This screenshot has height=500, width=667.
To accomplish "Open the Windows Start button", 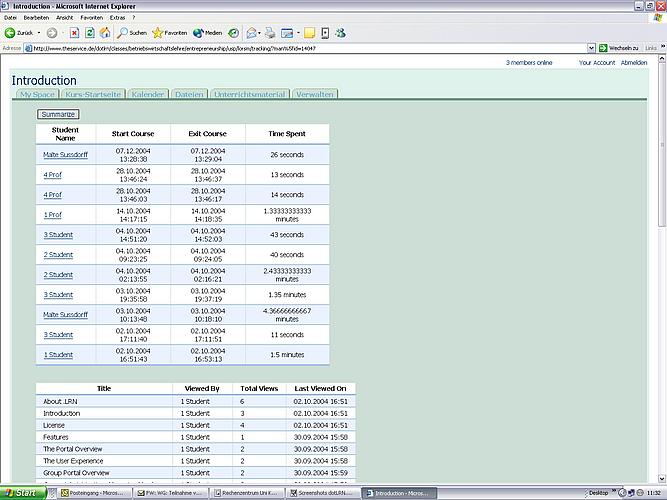I will tap(23, 493).
